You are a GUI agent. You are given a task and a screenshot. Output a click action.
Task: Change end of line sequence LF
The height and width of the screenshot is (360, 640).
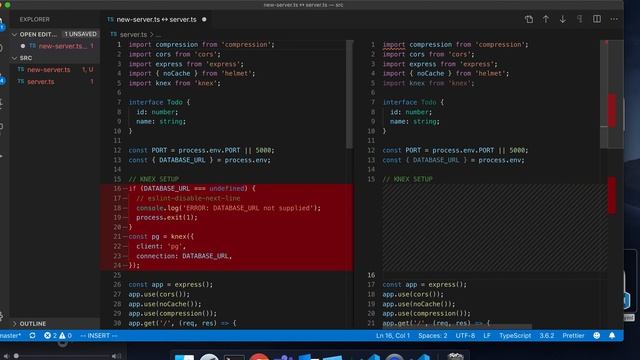487,336
